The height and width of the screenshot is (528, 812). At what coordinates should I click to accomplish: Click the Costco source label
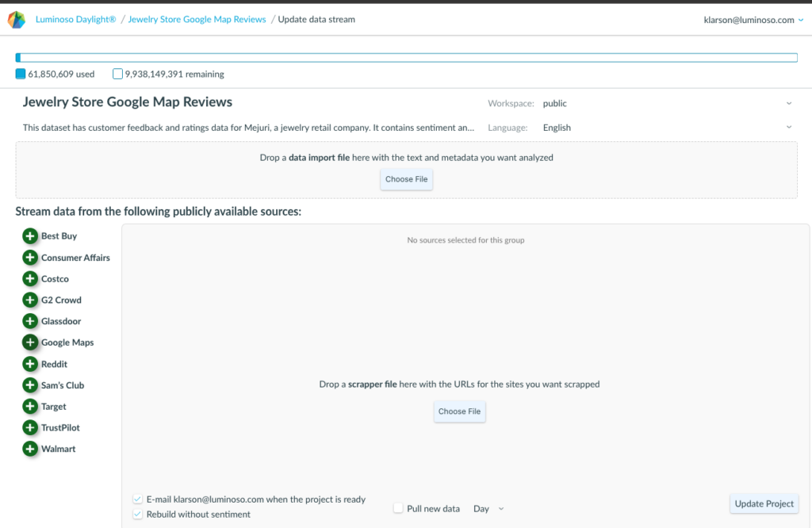click(x=55, y=278)
